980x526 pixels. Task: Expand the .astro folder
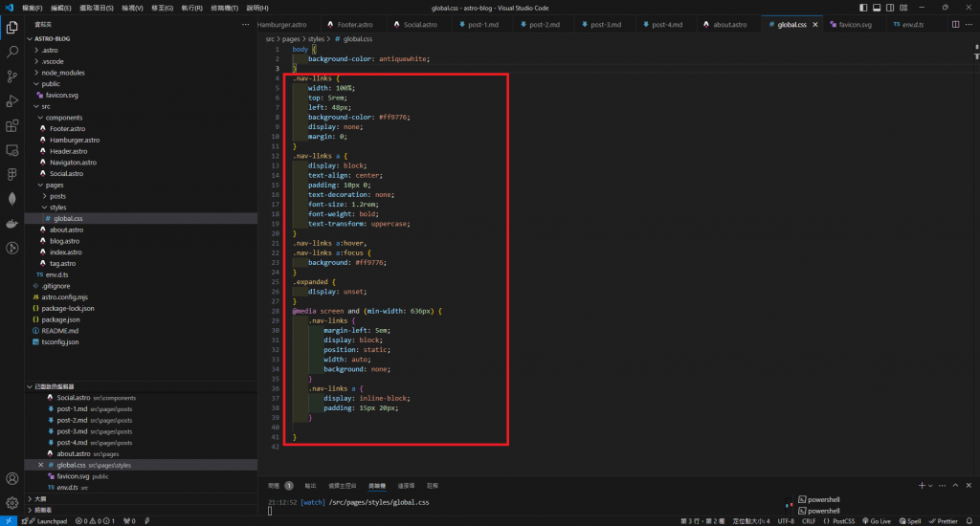(36, 50)
